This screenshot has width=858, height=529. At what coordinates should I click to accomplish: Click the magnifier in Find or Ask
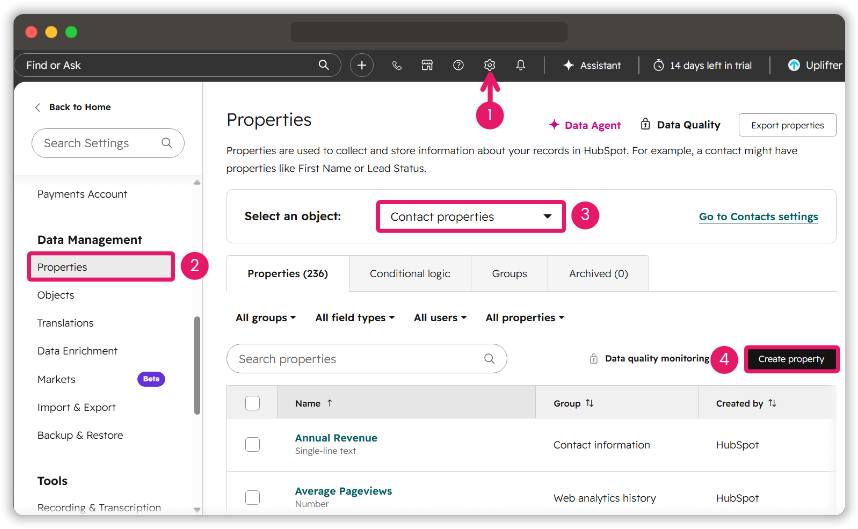324,65
